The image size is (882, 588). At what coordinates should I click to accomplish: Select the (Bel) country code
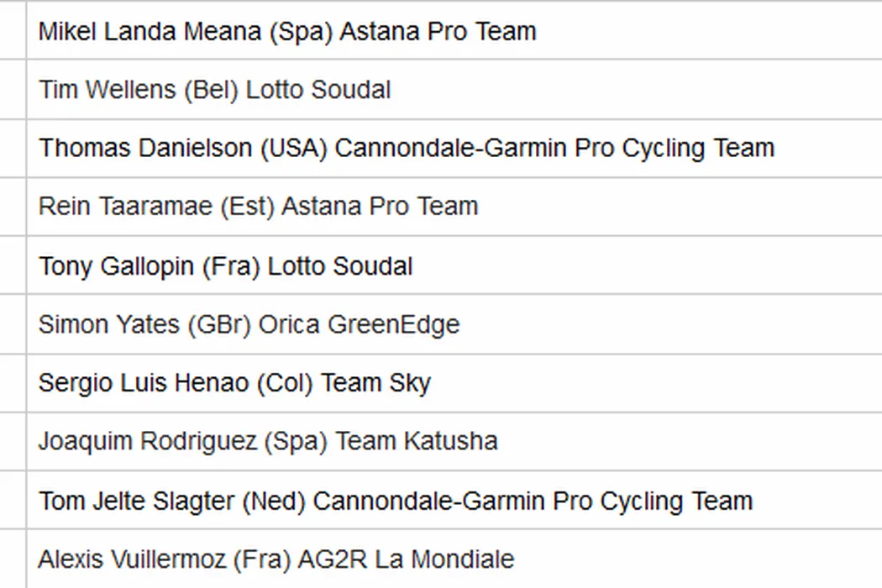[211, 90]
